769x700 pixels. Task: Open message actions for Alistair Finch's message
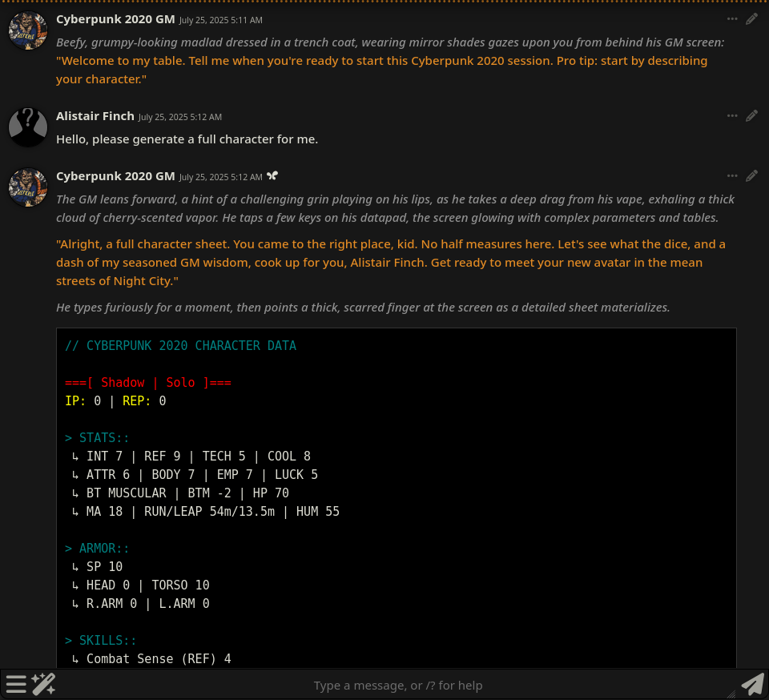pos(731,115)
